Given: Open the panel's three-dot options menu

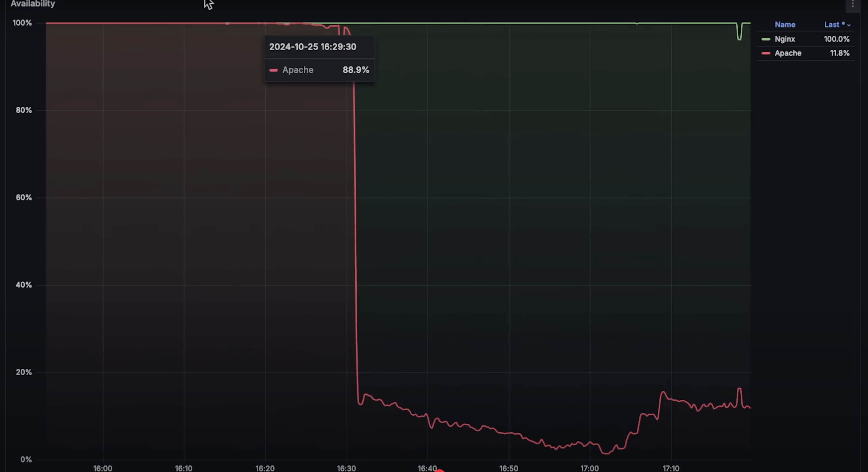Looking at the screenshot, I should (853, 4).
